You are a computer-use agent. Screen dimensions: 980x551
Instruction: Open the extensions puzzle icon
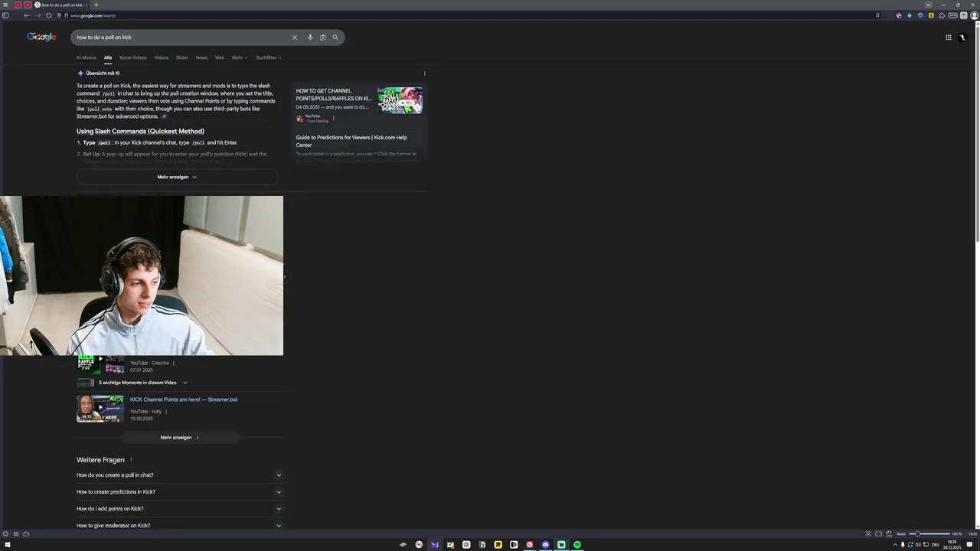click(942, 15)
